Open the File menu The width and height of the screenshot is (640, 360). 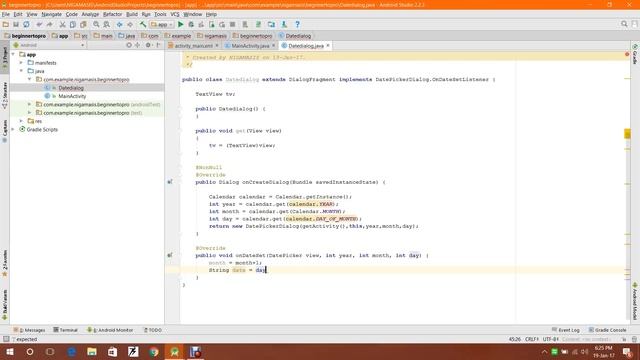tap(6, 14)
